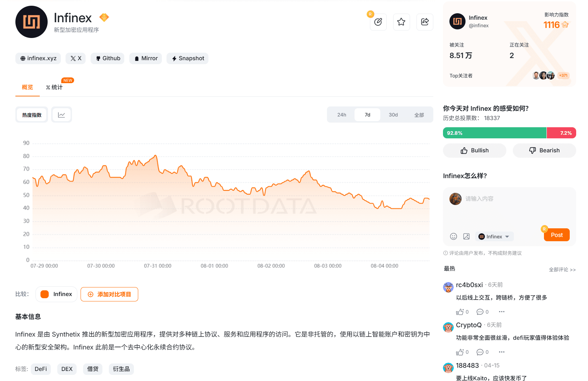Switch to the X 统计 tab
Image resolution: width=588 pixels, height=381 pixels.
point(54,87)
